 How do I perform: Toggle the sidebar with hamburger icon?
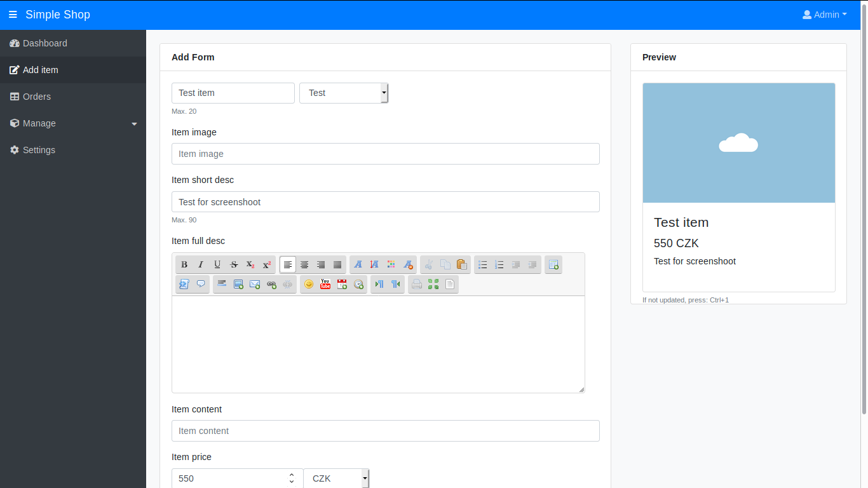click(13, 15)
